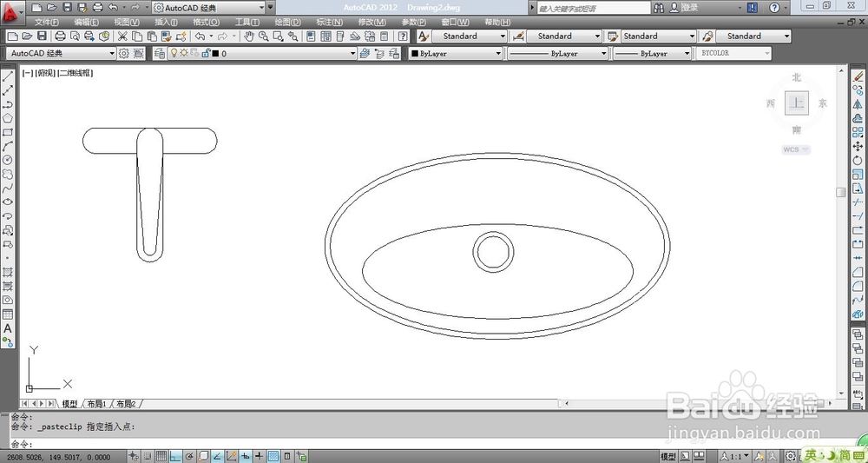Viewport: 868px width, 463px height.
Task: Click the black layer color swatch
Action: click(215, 54)
